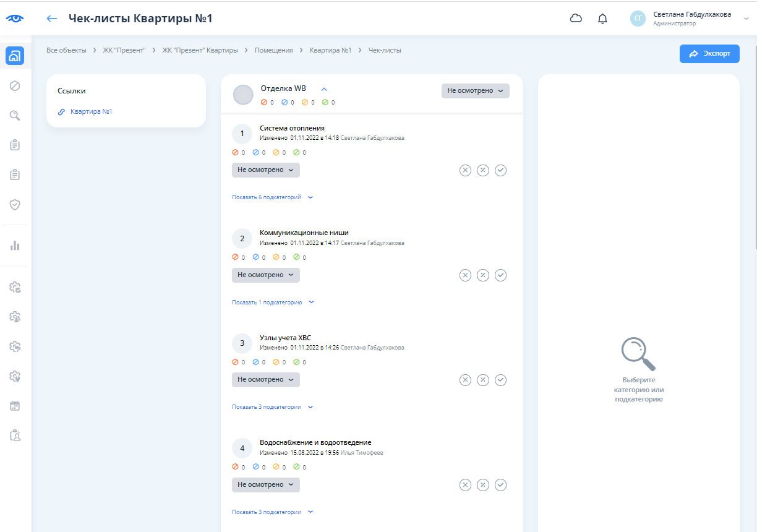Select the buildings objects sidebar icon
The width and height of the screenshot is (757, 532).
click(x=15, y=56)
